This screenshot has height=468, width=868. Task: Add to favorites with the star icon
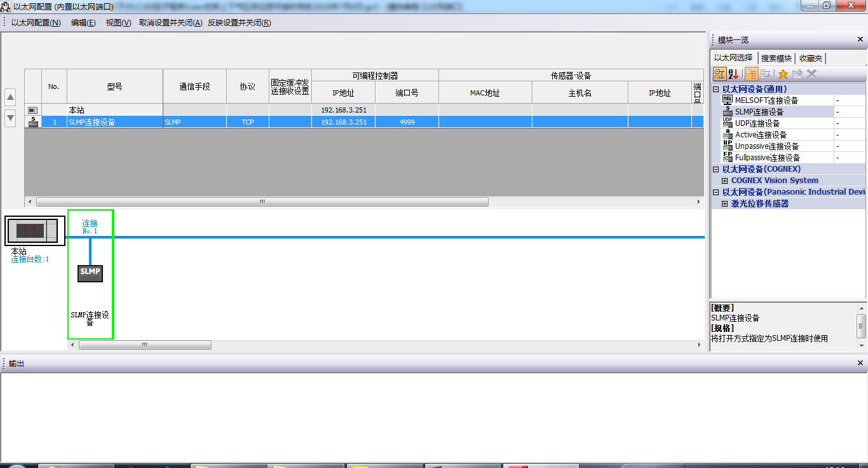tap(783, 74)
